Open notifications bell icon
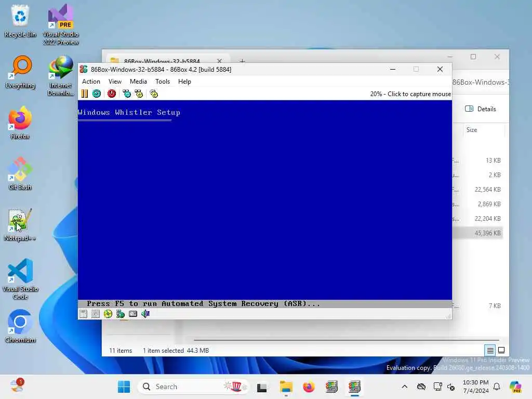 (x=497, y=387)
